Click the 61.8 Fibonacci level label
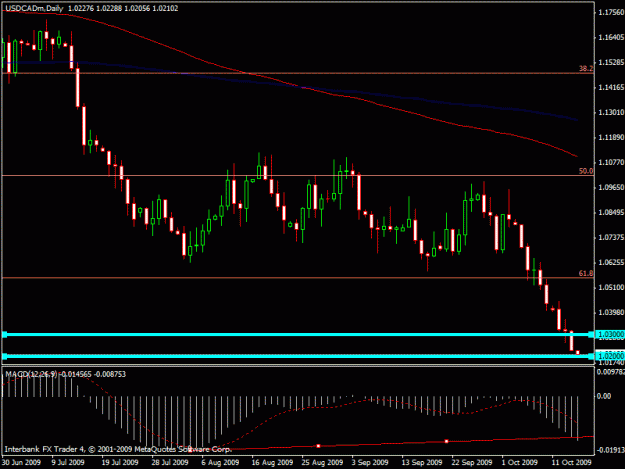Viewport: 625px width, 469px height. [586, 273]
